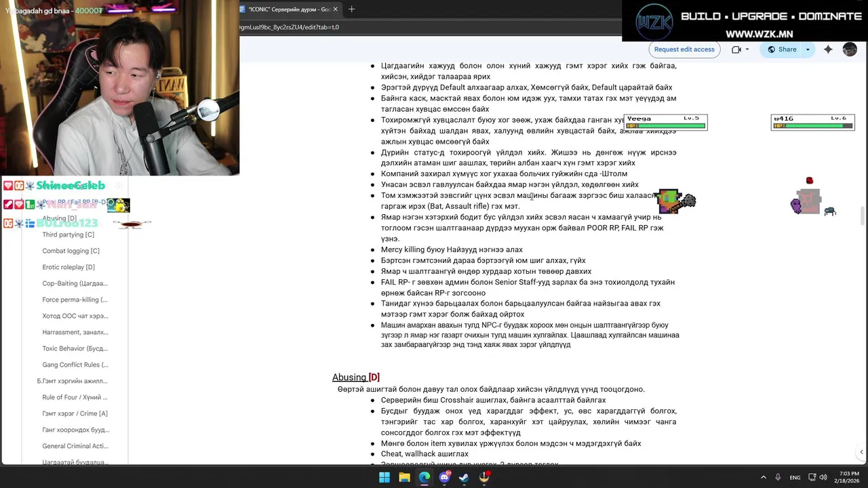Jump to Гэмт хэрэг / Crime [A] outline entry
The height and width of the screenshot is (488, 868).
coord(75,413)
